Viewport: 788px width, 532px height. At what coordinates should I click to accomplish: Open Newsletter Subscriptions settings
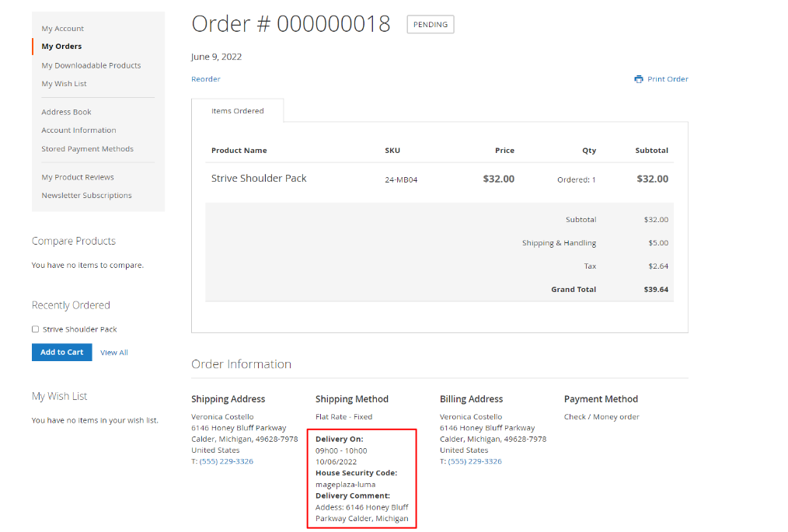tap(86, 196)
